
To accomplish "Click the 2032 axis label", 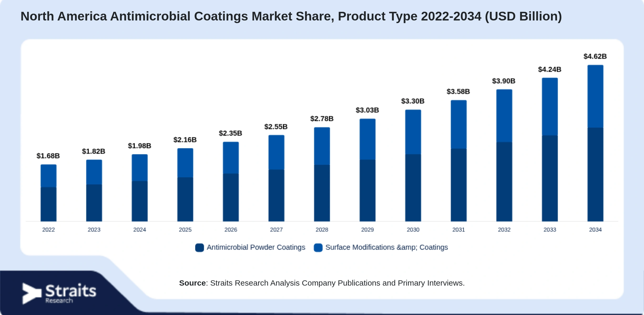I will (504, 230).
